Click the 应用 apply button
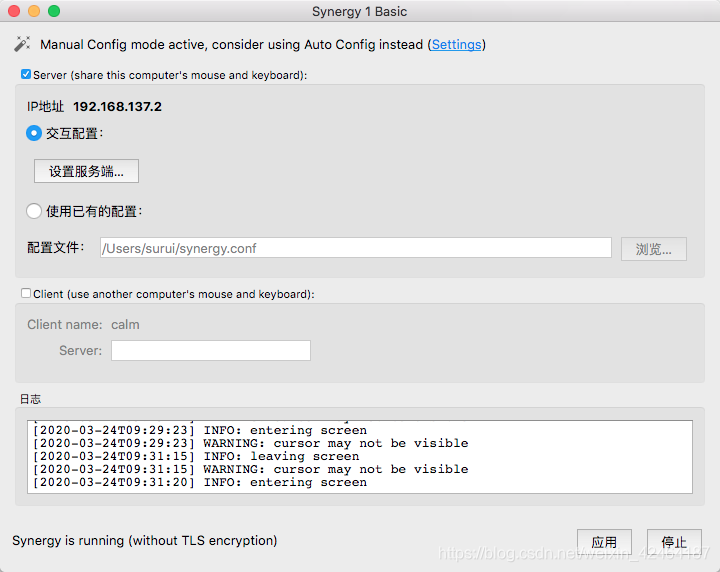This screenshot has height=572, width=720. coord(604,542)
